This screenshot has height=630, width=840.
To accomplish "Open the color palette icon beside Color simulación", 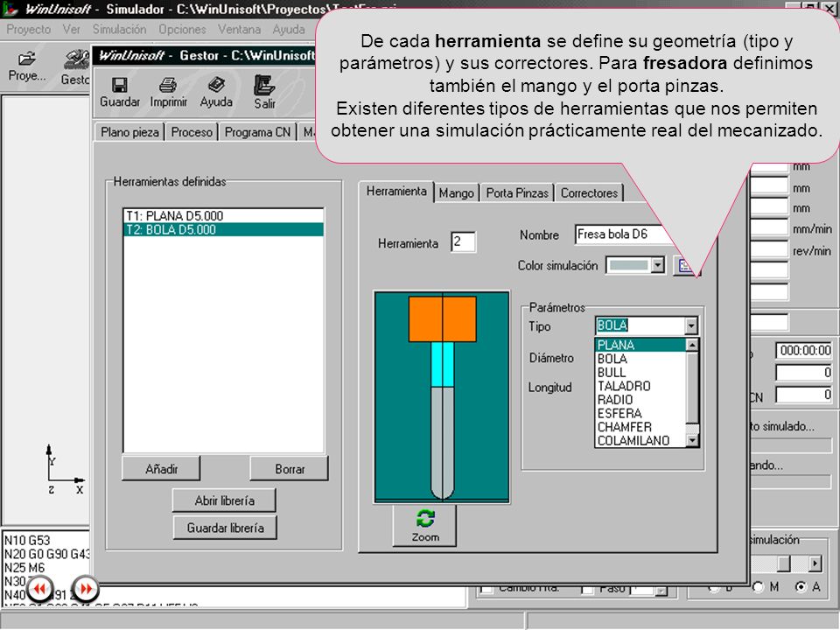I will click(x=685, y=266).
